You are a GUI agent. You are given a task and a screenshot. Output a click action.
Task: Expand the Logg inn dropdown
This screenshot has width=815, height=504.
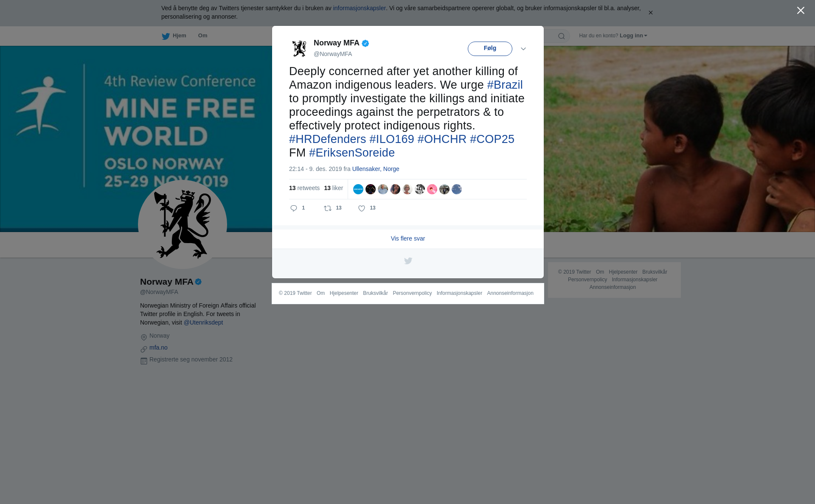pos(633,36)
